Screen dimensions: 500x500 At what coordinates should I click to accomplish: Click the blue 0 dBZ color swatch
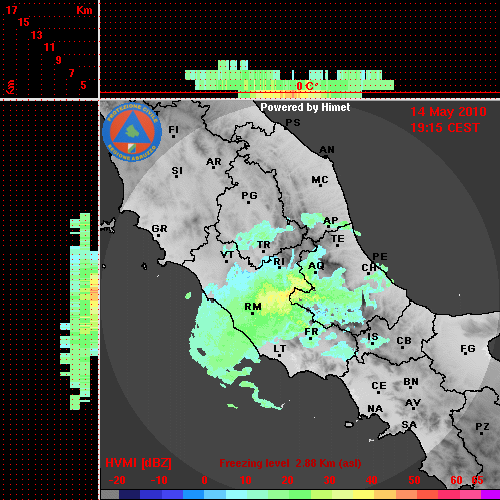[x=193, y=494]
